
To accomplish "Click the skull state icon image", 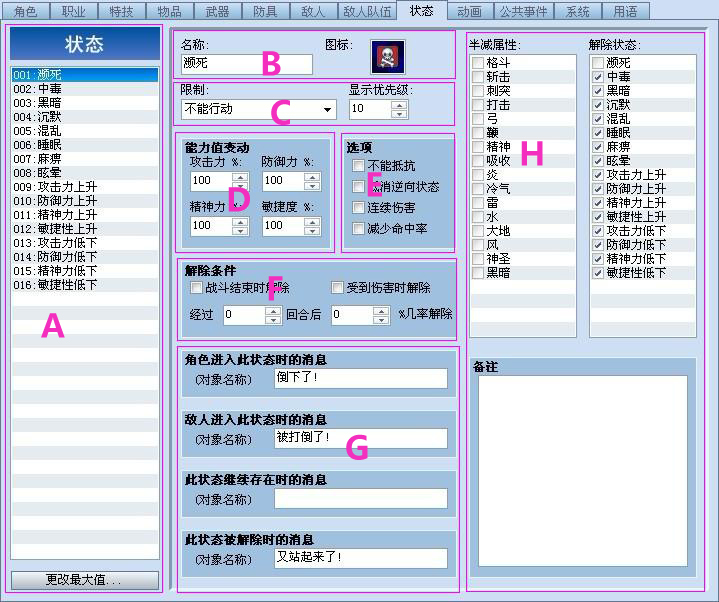I will (387, 57).
